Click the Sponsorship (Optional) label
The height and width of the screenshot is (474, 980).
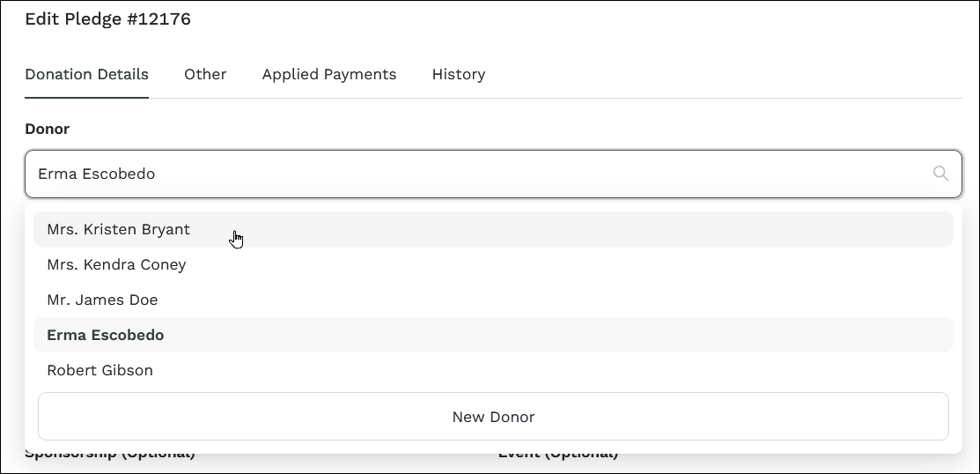point(110,455)
